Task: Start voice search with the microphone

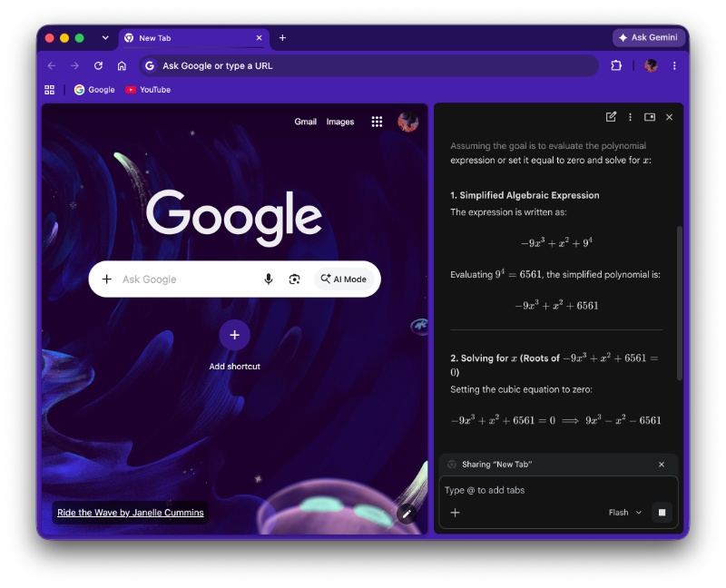Action: coord(268,279)
